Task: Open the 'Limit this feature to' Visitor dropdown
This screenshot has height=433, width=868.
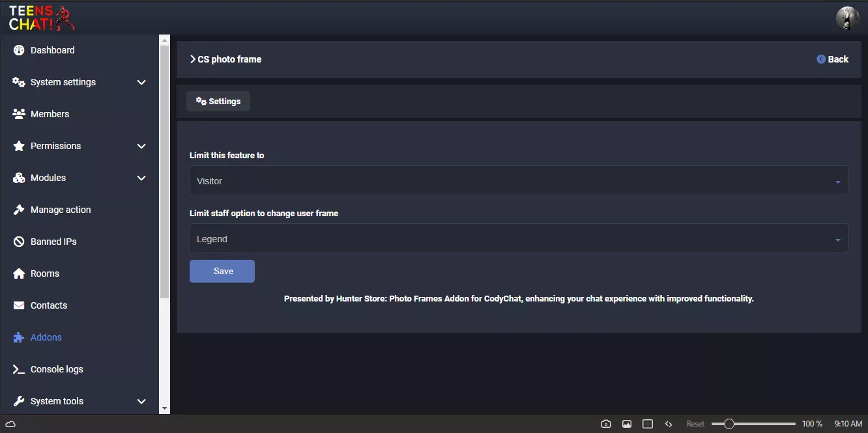Action: [x=519, y=180]
